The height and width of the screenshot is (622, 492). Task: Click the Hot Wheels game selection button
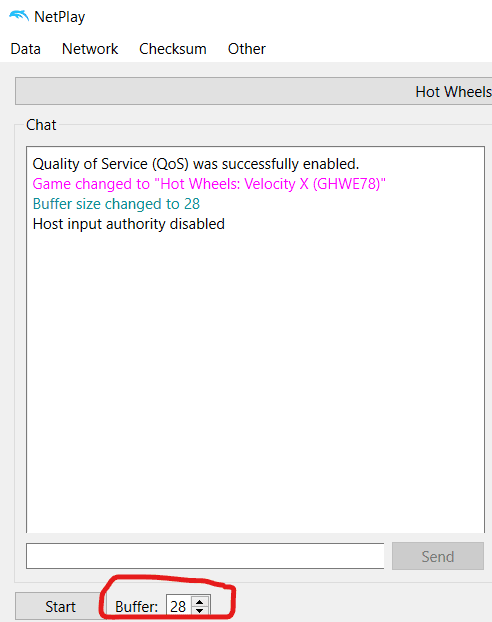(x=254, y=91)
